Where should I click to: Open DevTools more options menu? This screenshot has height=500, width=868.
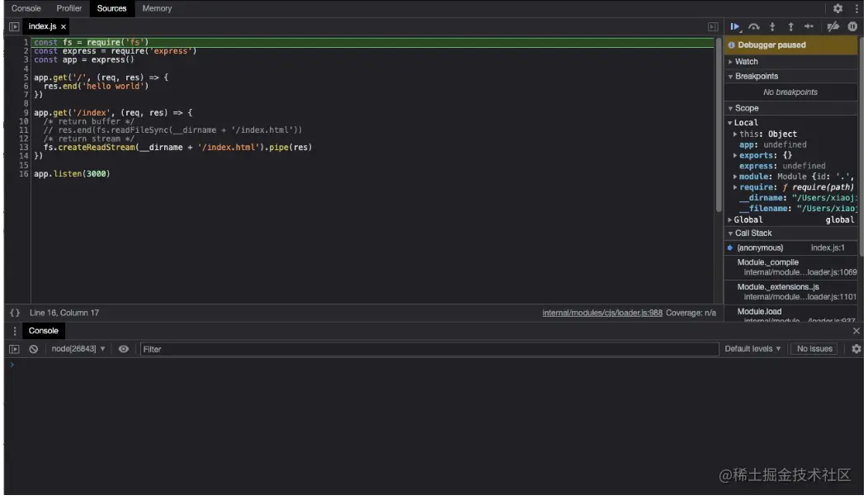click(856, 8)
